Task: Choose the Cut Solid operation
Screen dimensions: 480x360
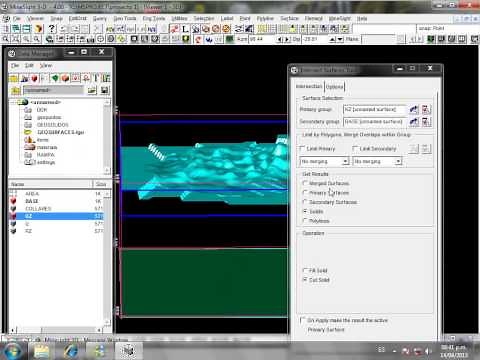Action: (305, 280)
